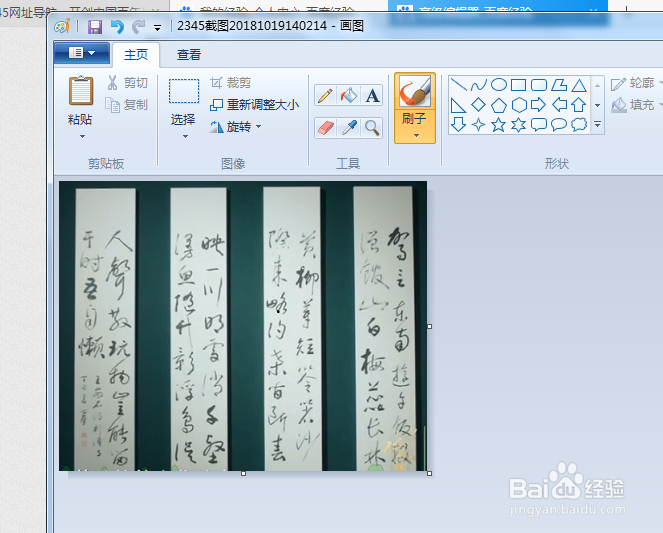Select the Text tool
The height and width of the screenshot is (533, 663).
(372, 95)
